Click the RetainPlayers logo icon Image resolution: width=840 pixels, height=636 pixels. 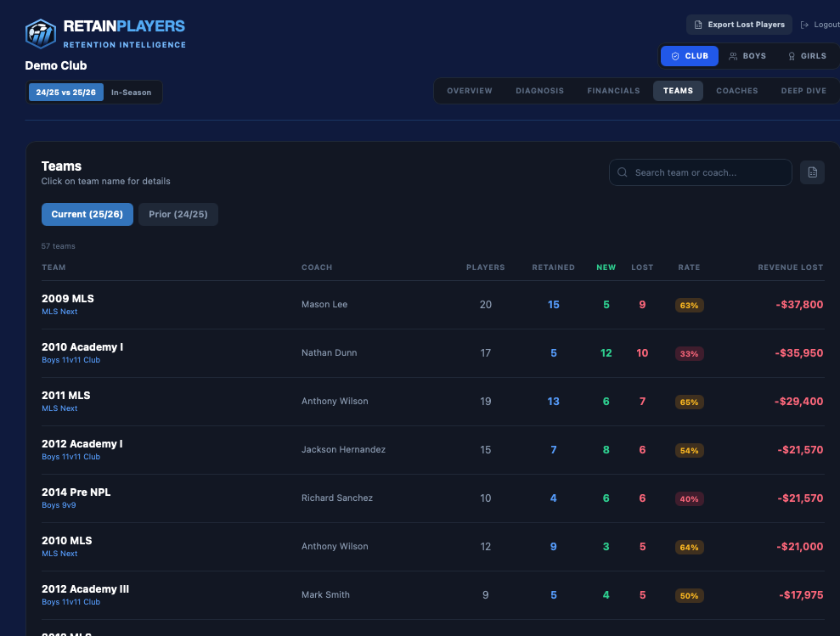coord(40,34)
